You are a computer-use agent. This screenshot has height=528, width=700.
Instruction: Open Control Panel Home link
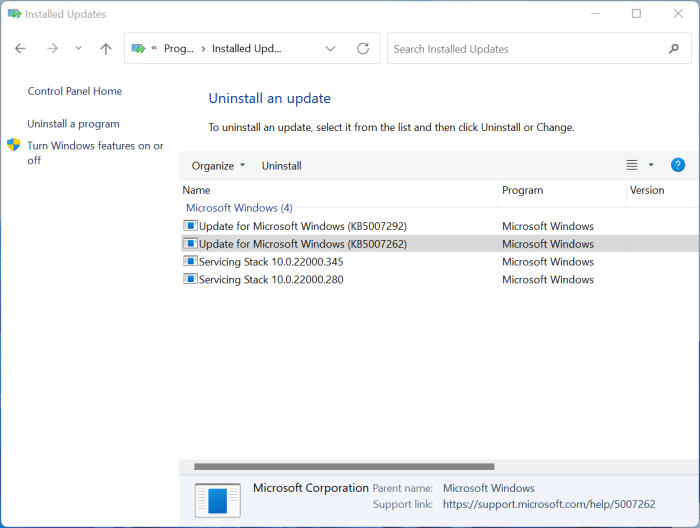(75, 91)
